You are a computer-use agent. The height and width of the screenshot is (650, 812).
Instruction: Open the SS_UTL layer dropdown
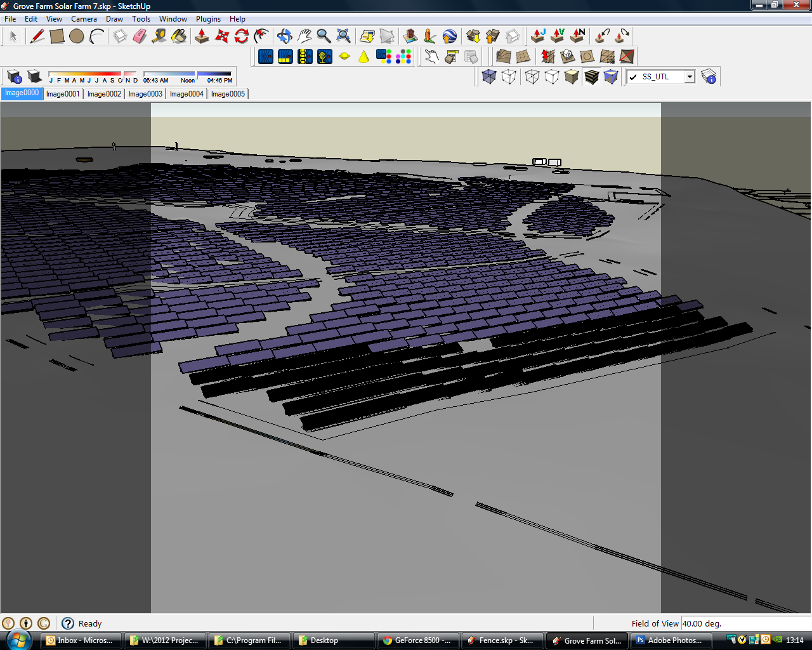pyautogui.click(x=690, y=77)
